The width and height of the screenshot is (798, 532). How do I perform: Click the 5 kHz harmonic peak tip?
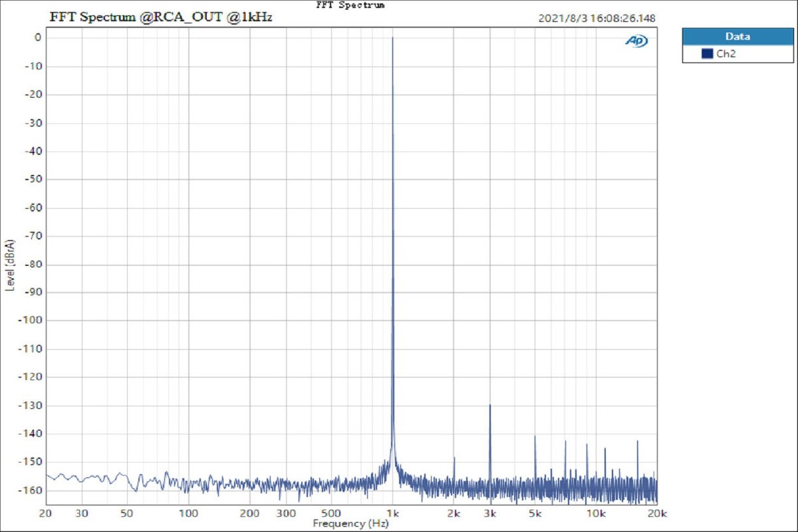click(x=535, y=436)
